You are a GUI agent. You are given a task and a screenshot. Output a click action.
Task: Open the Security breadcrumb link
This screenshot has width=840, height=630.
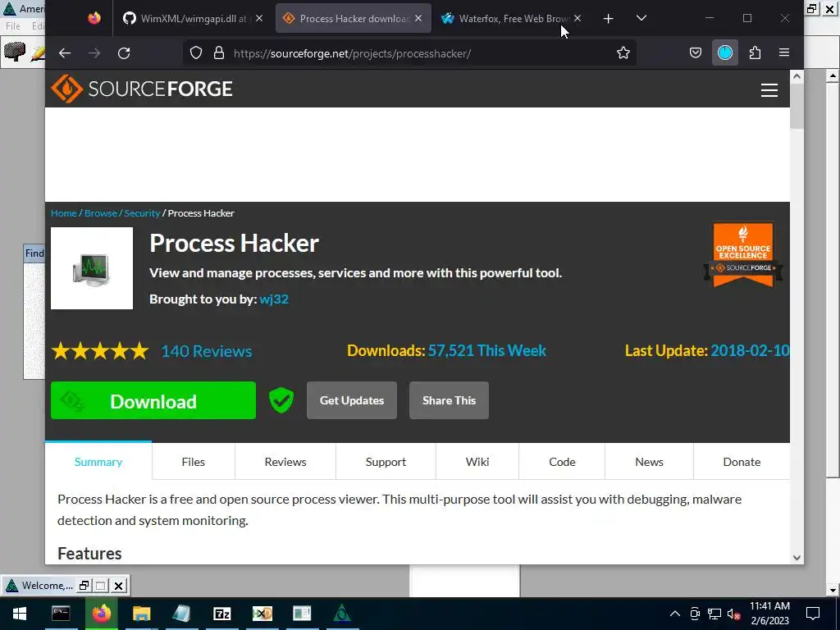[x=142, y=213]
